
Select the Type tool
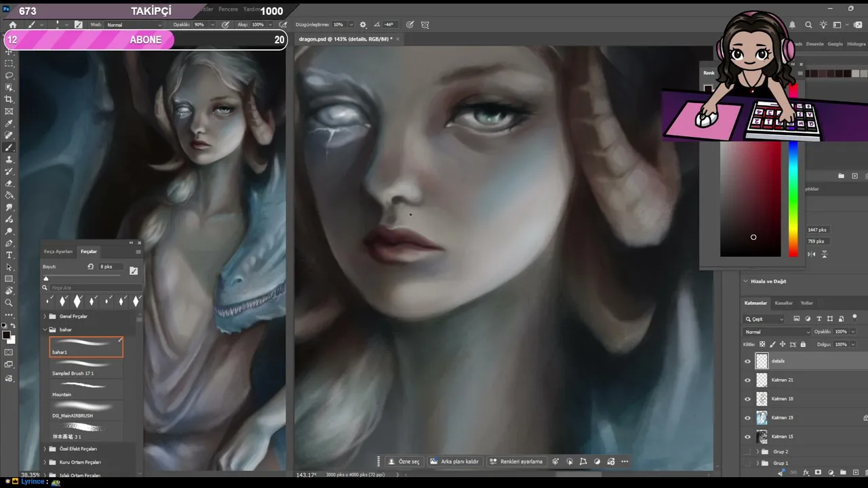(9, 256)
